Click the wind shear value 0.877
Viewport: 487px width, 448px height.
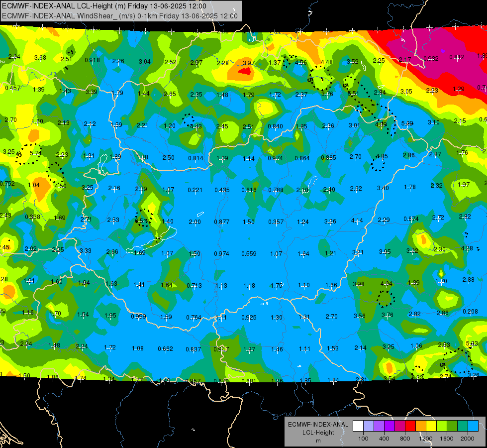(222, 222)
